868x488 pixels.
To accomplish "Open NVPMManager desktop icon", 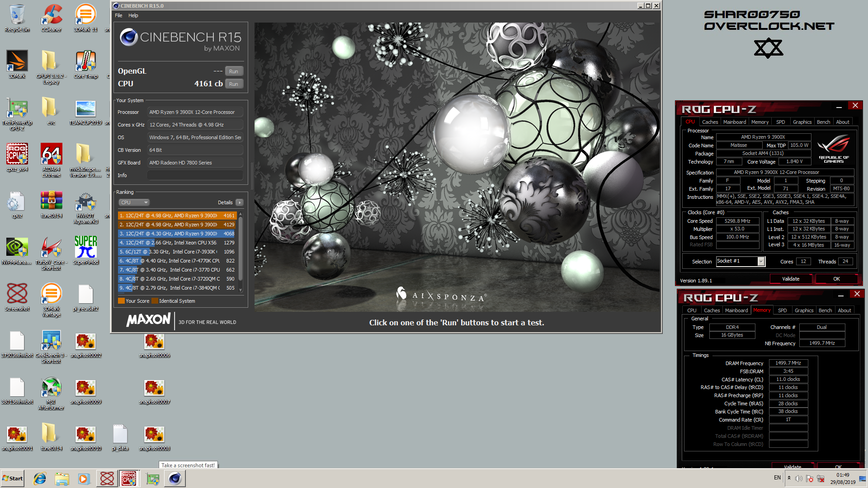I will 17,251.
